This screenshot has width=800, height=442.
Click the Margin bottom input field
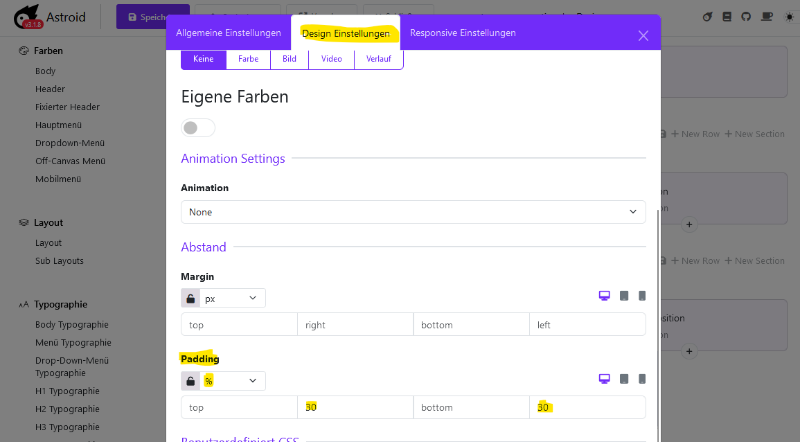(471, 325)
